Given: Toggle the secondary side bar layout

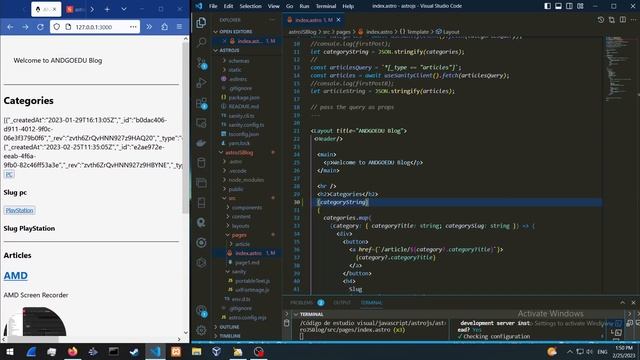Looking at the screenshot, I should (569, 6).
